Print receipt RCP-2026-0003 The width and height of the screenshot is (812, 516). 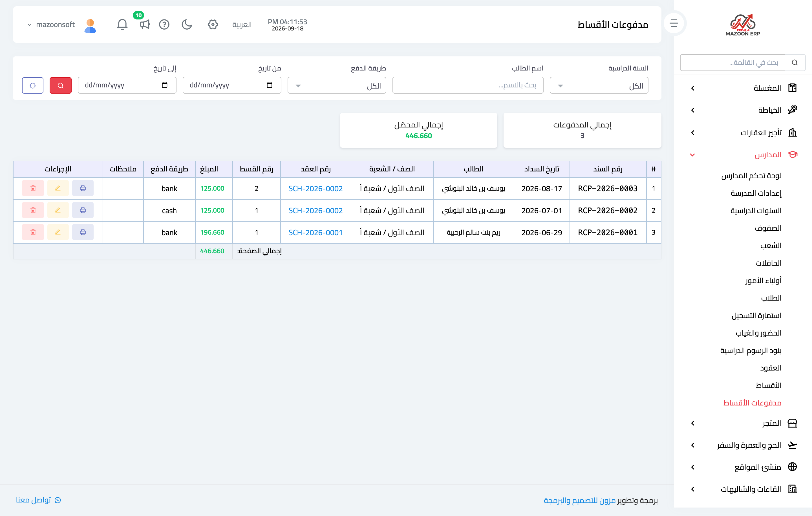point(83,188)
